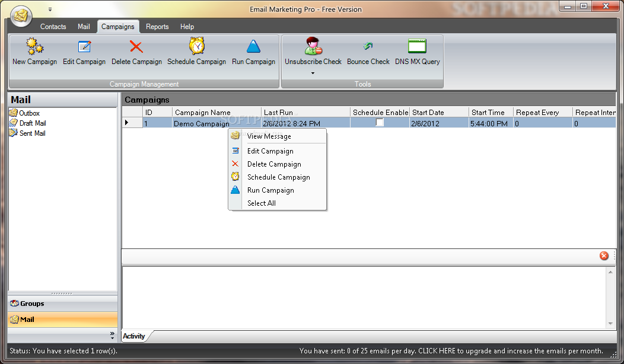
Task: Maximize the Email Marketing Pro window
Action: (x=584, y=6)
